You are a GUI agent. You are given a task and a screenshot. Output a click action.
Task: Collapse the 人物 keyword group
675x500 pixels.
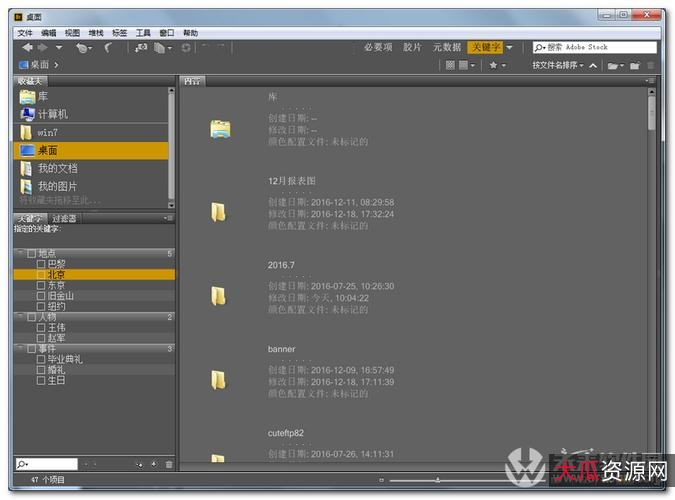pyautogui.click(x=20, y=317)
